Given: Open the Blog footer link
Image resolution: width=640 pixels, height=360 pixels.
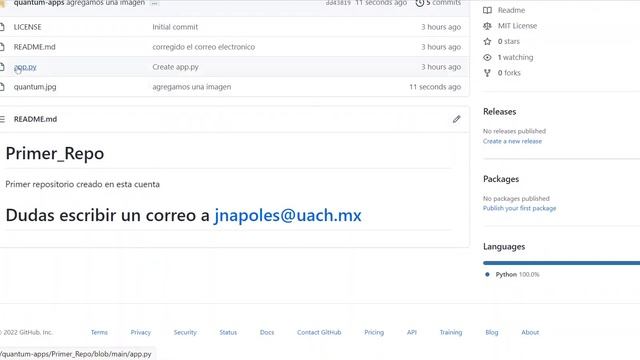Looking at the screenshot, I should point(491,332).
